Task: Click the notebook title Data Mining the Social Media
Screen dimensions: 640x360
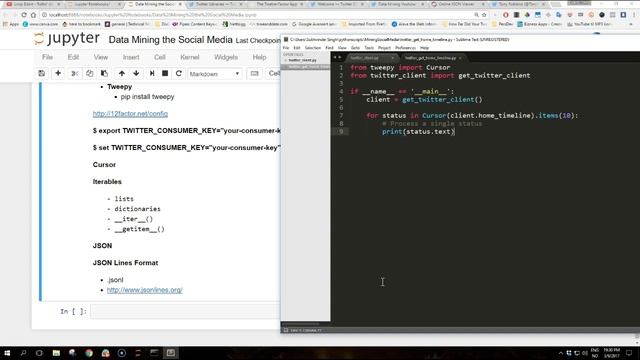Action: (170, 40)
